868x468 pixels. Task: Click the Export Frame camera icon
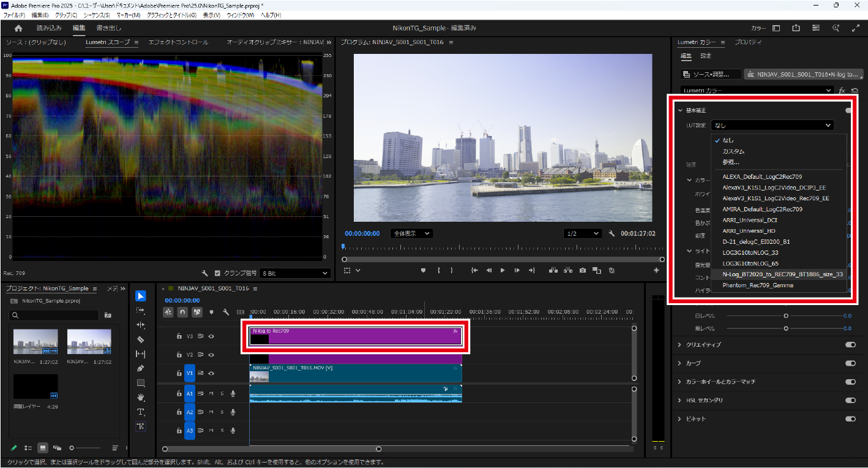coord(582,270)
